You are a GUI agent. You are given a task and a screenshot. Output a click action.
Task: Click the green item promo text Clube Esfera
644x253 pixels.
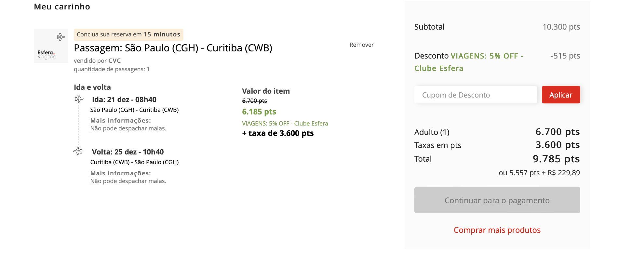pos(285,124)
